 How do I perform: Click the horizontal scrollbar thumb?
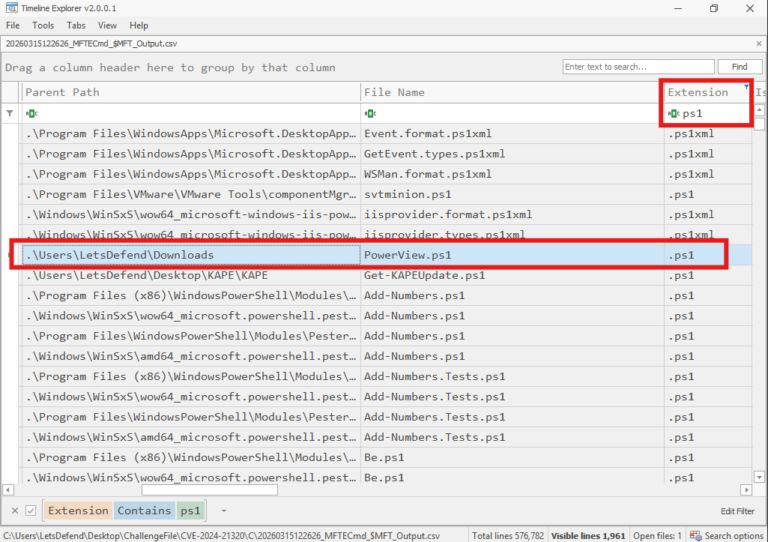click(210, 490)
